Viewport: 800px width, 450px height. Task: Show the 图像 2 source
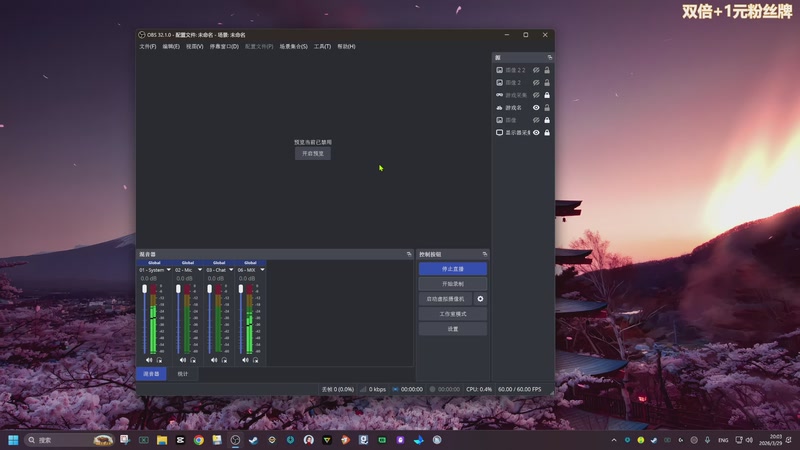click(x=536, y=83)
